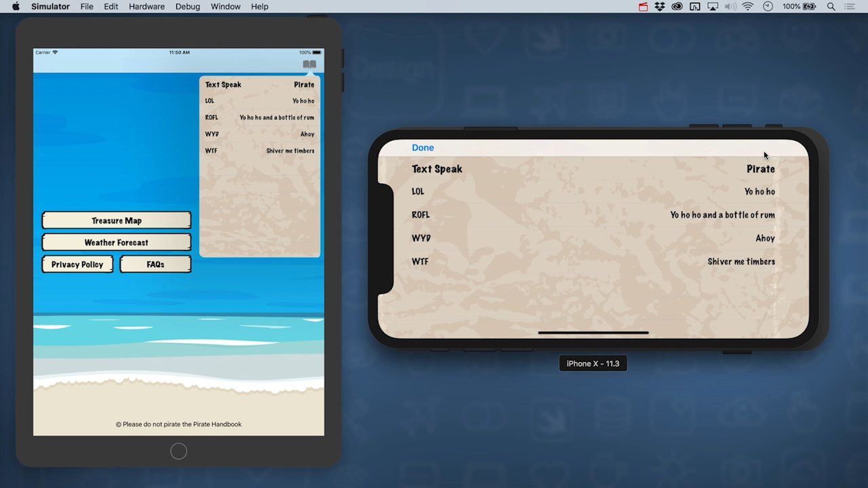Open the Debug menu
This screenshot has height=488, width=868.
pos(187,6)
